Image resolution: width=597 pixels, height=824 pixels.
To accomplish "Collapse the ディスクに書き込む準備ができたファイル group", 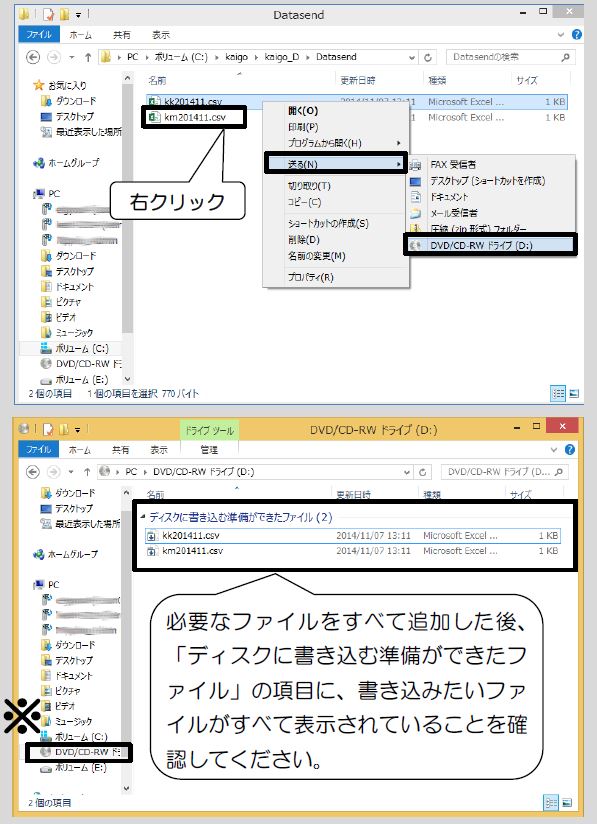I will click(143, 517).
